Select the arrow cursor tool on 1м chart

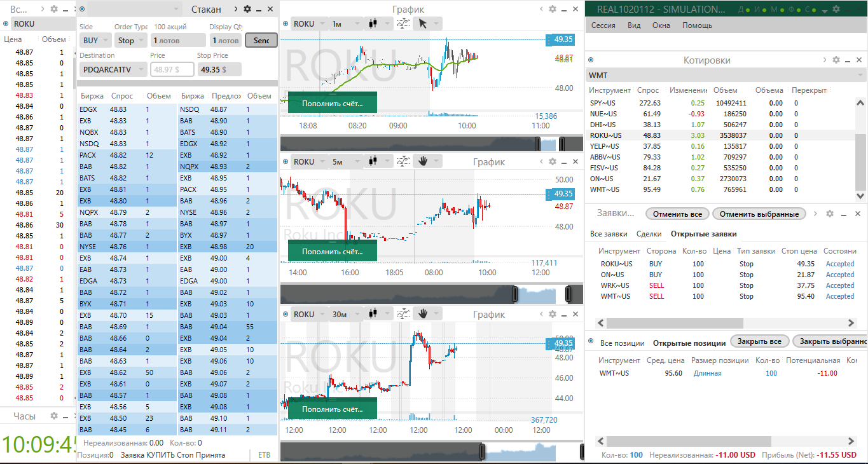pyautogui.click(x=422, y=24)
